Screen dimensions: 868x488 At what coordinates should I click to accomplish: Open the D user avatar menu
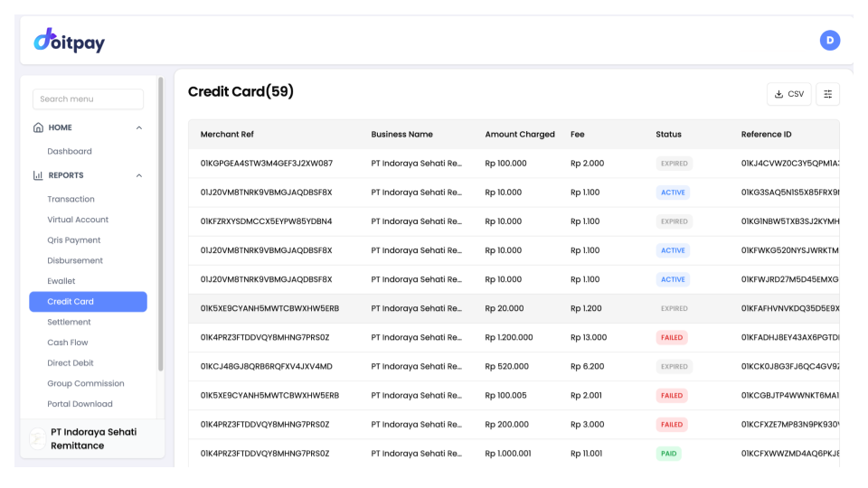click(829, 41)
